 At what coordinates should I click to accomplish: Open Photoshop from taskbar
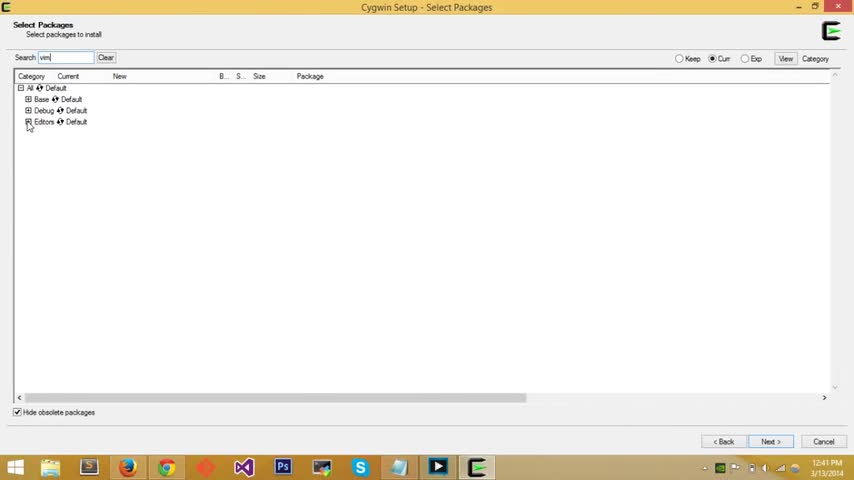[283, 467]
